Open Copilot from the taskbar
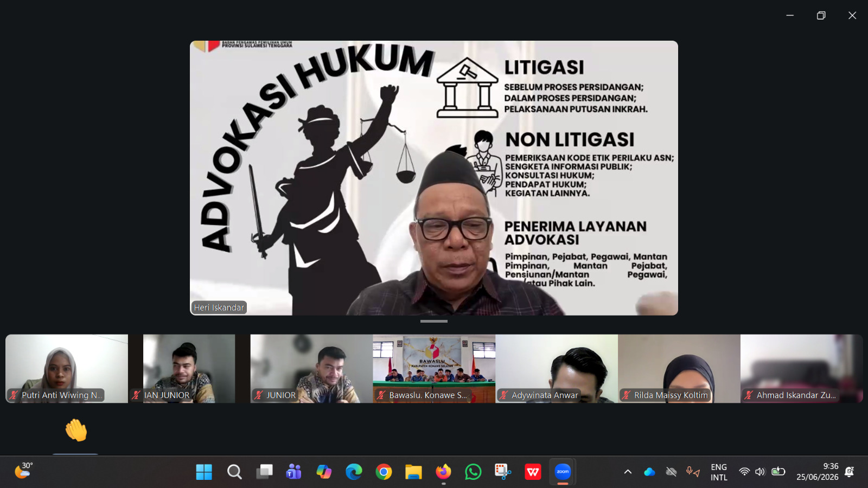Image resolution: width=868 pixels, height=488 pixels. 324,472
